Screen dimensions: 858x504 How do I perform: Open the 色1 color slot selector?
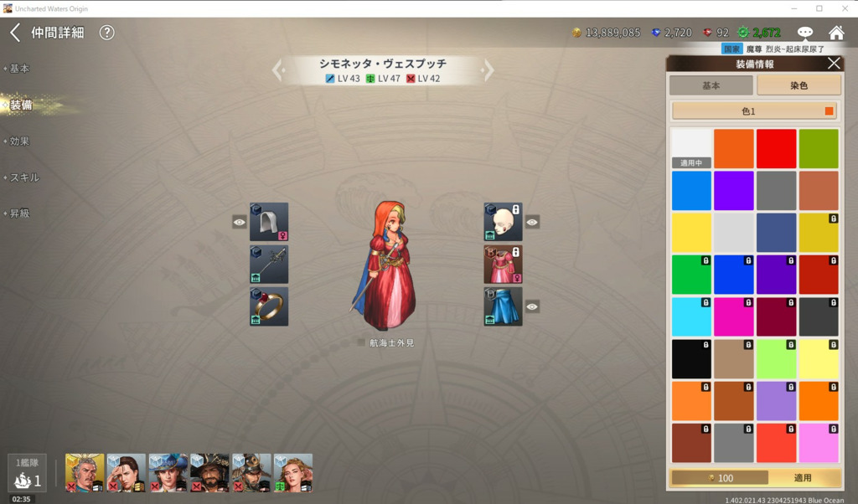tap(755, 111)
